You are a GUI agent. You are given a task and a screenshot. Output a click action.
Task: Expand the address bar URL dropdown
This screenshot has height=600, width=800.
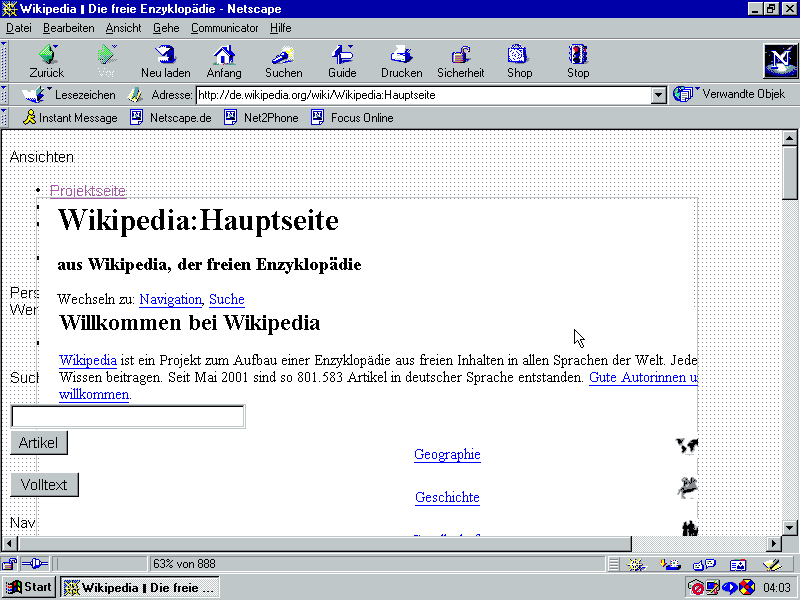tap(658, 95)
